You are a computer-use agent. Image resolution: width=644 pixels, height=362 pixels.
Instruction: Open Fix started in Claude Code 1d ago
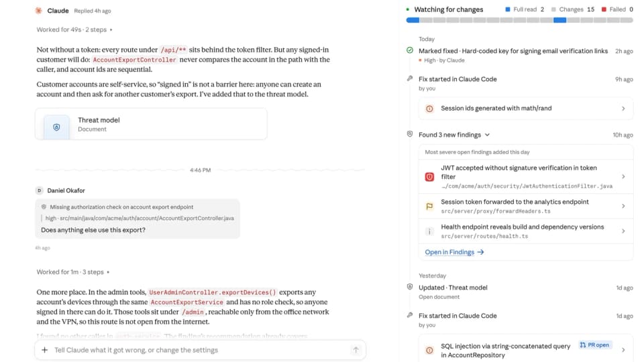458,316
